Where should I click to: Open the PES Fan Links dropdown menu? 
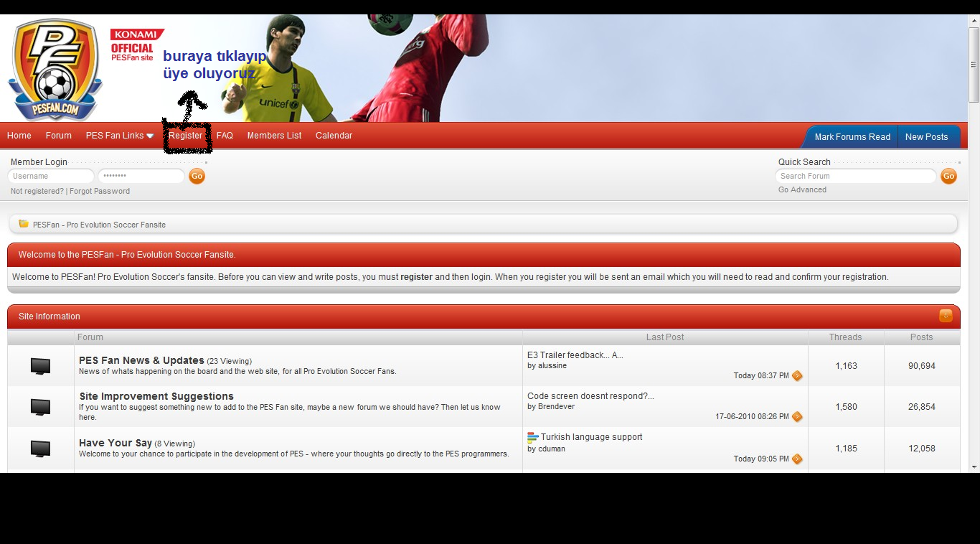click(x=120, y=136)
